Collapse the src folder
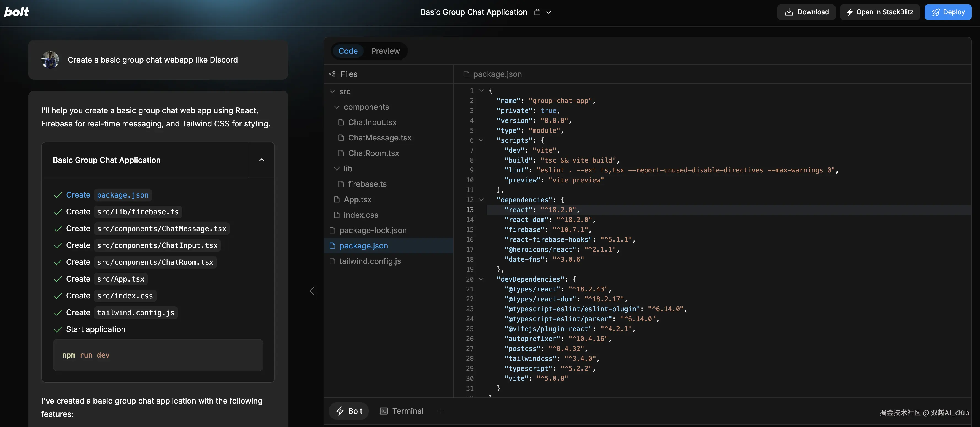This screenshot has width=980, height=427. click(x=332, y=92)
